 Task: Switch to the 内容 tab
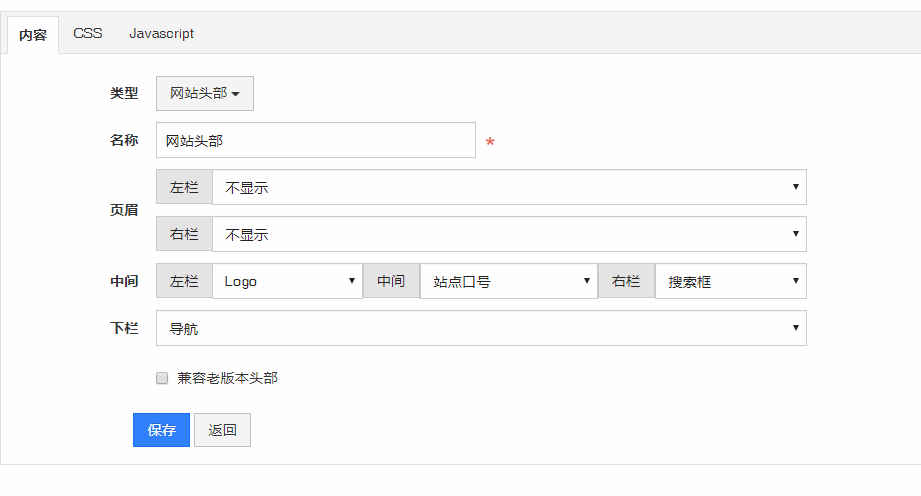point(33,35)
